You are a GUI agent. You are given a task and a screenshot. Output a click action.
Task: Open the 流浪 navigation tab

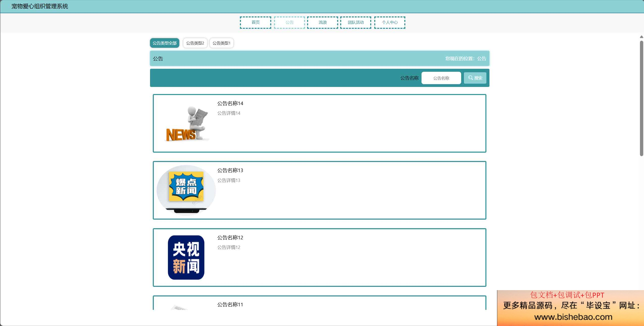point(323,22)
